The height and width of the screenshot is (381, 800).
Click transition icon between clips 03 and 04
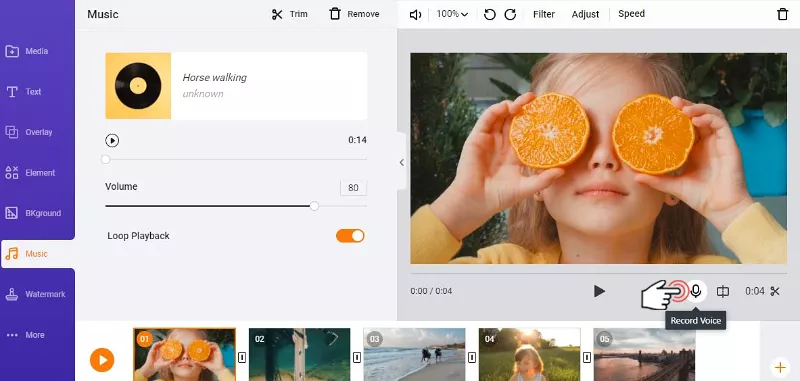point(472,358)
